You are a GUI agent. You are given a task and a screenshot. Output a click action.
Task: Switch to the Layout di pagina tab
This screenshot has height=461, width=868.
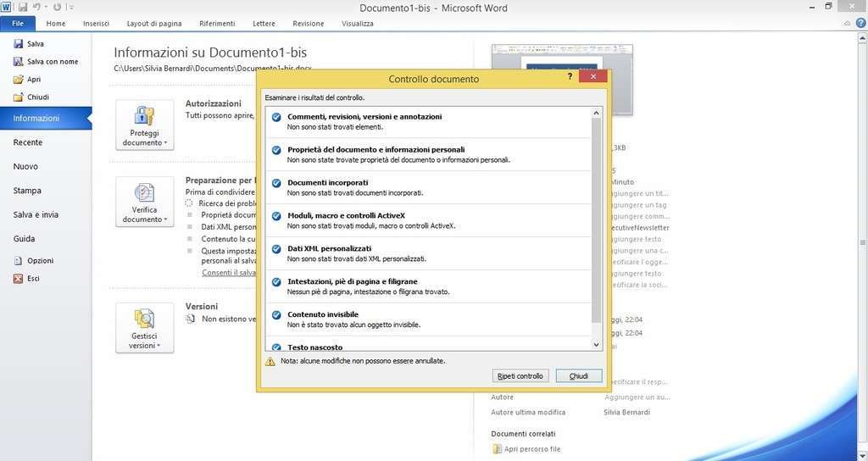tap(154, 24)
